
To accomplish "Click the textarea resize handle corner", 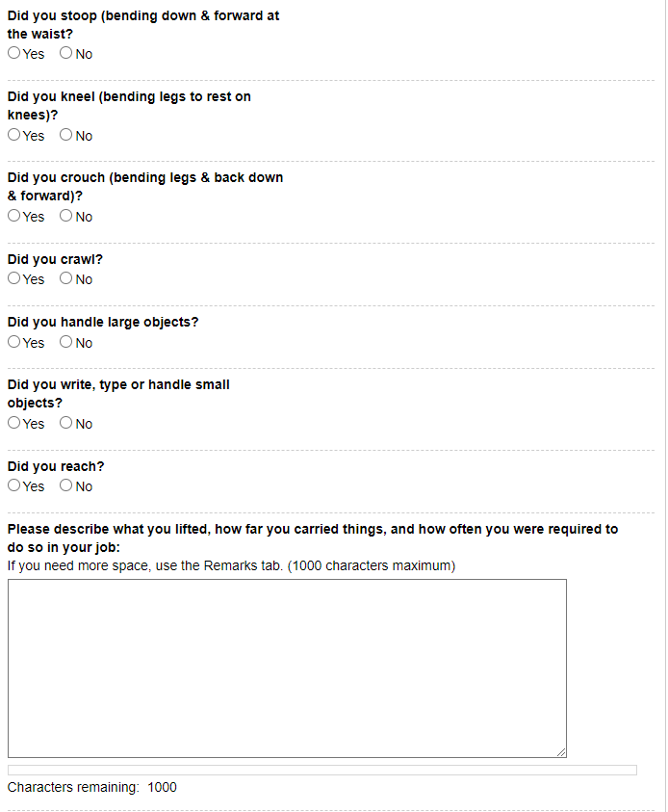I will point(561,752).
